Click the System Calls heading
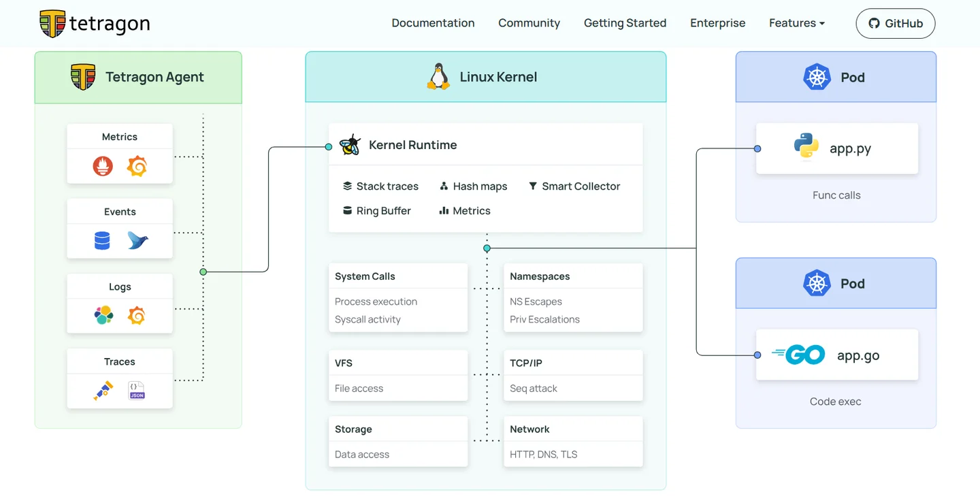The width and height of the screenshot is (980, 503). click(365, 276)
